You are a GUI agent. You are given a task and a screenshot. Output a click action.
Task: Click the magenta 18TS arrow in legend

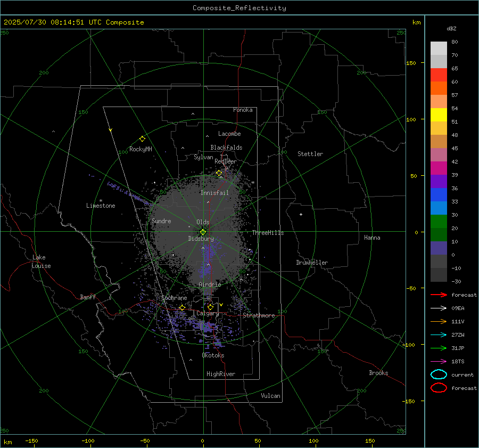pyautogui.click(x=439, y=361)
